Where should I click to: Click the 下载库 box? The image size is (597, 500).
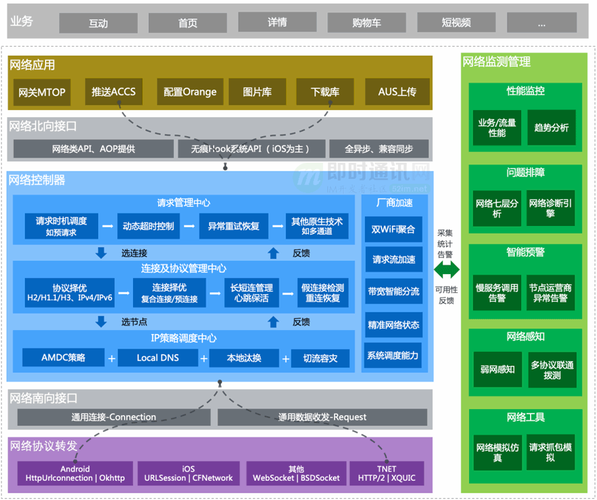click(325, 92)
